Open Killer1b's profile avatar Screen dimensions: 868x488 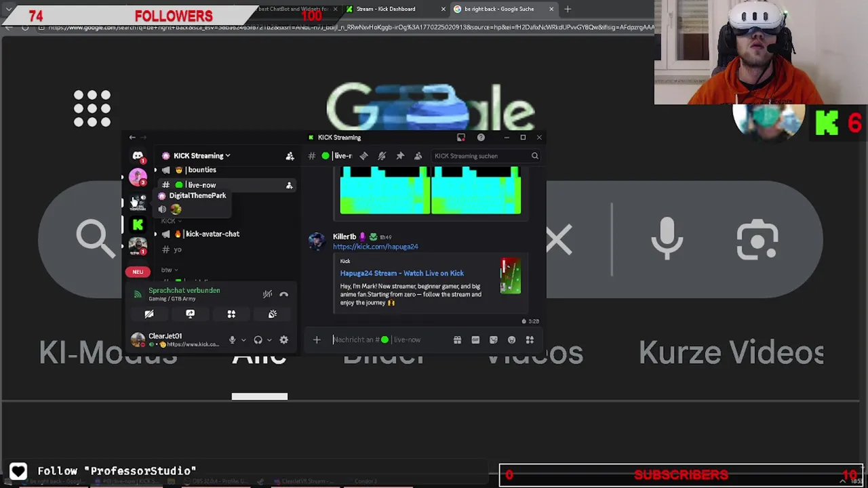[317, 241]
